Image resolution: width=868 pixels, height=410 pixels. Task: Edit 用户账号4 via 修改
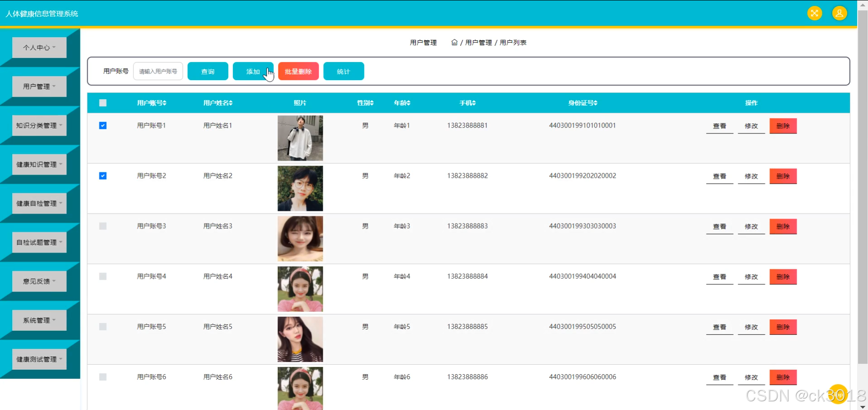[x=751, y=277]
